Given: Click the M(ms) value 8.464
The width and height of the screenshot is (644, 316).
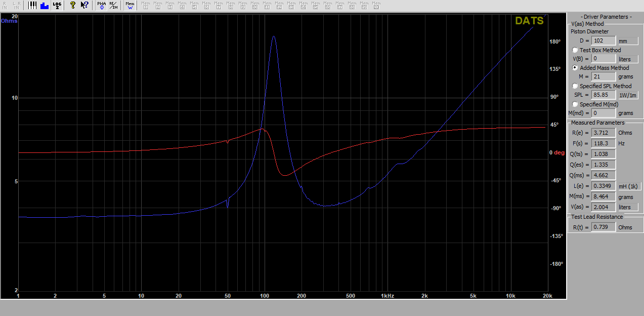Looking at the screenshot, I should coord(604,196).
